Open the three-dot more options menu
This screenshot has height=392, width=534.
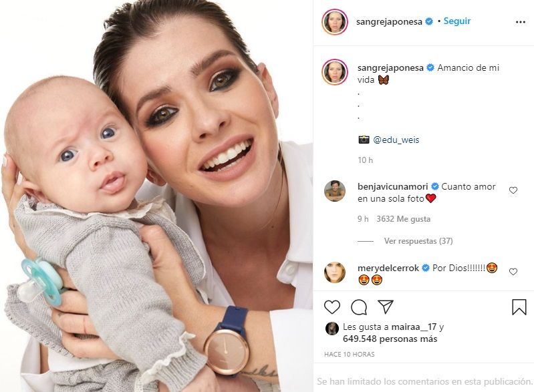pyautogui.click(x=521, y=22)
